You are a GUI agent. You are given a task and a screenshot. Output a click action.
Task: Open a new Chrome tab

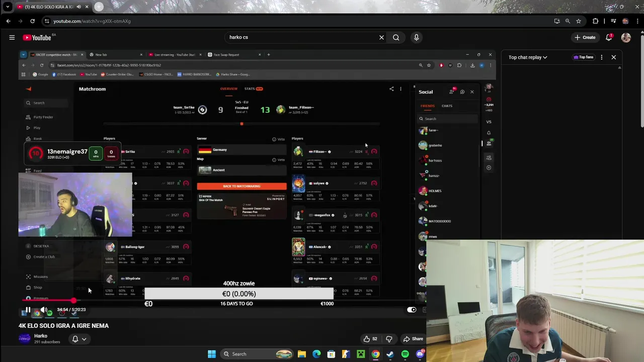coord(99,7)
